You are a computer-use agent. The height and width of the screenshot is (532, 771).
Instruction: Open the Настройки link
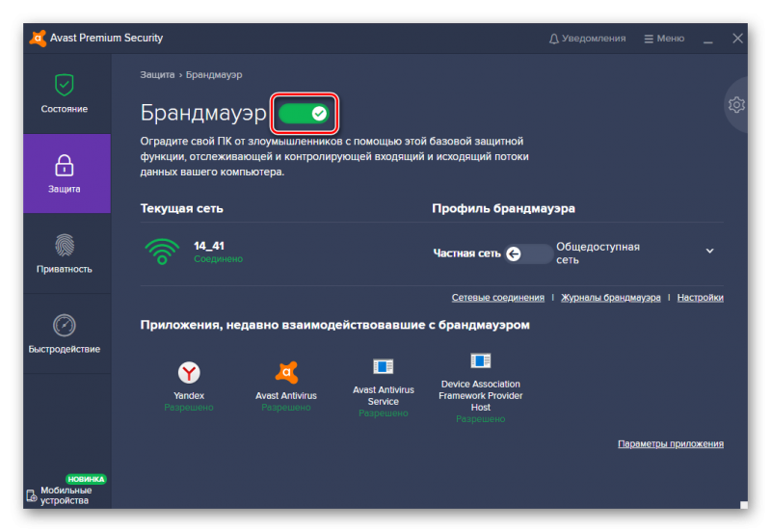click(701, 298)
